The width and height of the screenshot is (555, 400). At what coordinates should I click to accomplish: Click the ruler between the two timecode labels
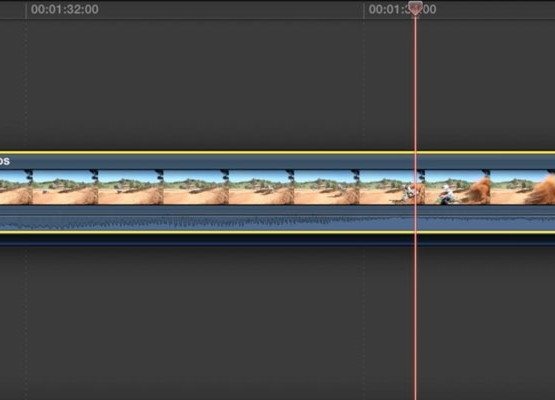pyautogui.click(x=230, y=9)
